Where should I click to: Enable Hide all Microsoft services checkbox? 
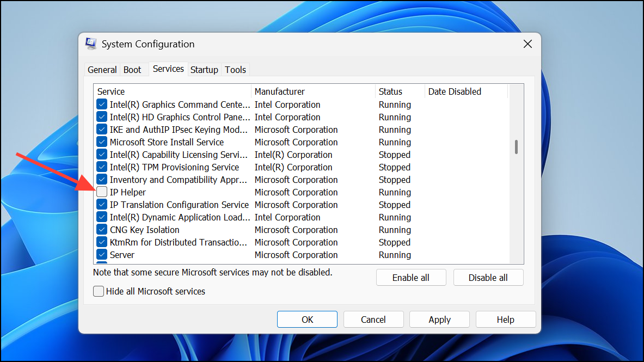click(x=99, y=291)
